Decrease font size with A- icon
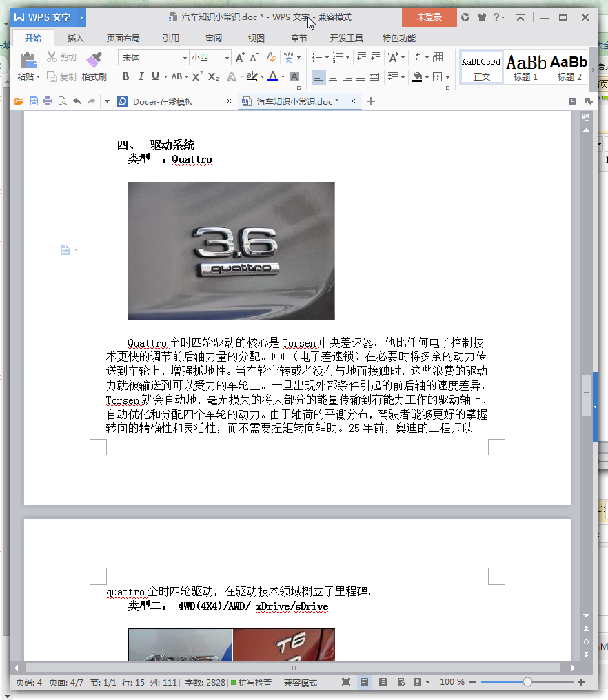608x700 pixels. [x=254, y=58]
